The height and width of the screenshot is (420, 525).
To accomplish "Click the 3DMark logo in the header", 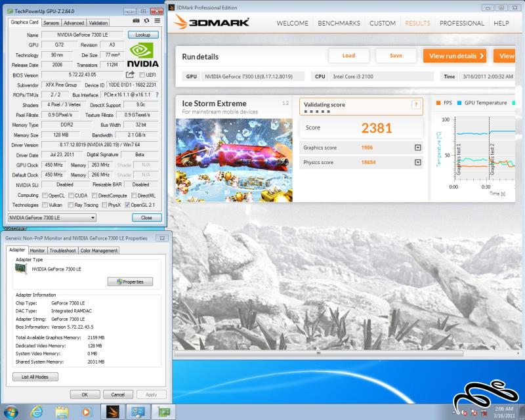I will tap(211, 22).
